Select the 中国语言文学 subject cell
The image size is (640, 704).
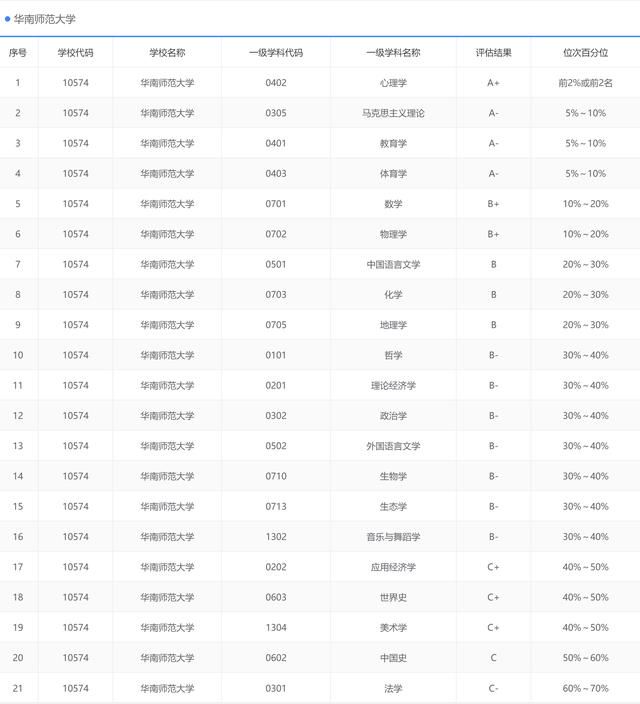click(x=393, y=264)
